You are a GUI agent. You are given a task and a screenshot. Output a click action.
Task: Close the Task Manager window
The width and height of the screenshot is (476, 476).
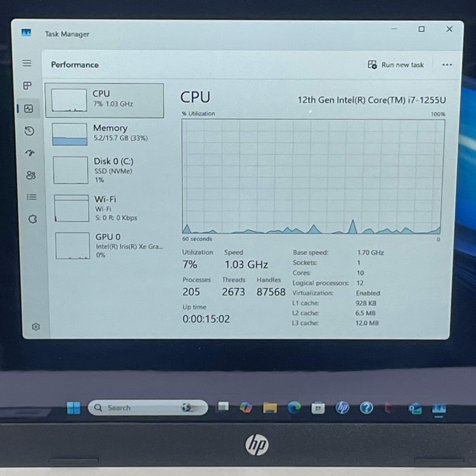(449, 29)
